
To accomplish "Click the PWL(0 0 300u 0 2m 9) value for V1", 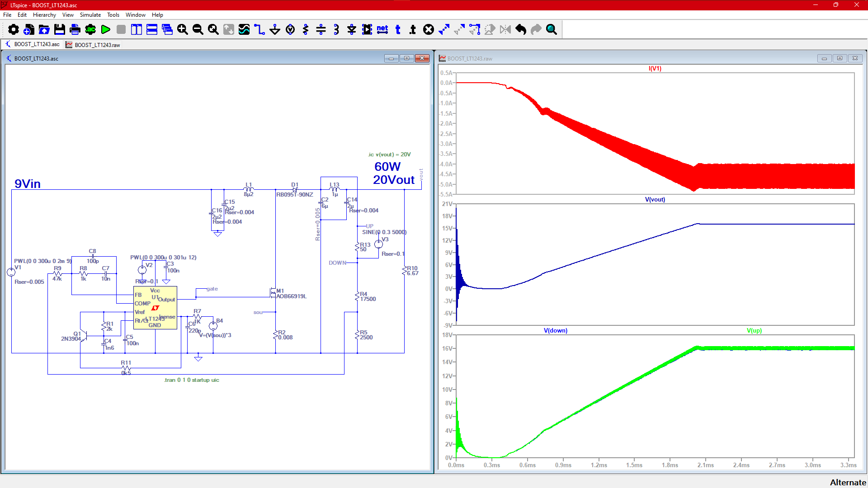I will point(42,261).
